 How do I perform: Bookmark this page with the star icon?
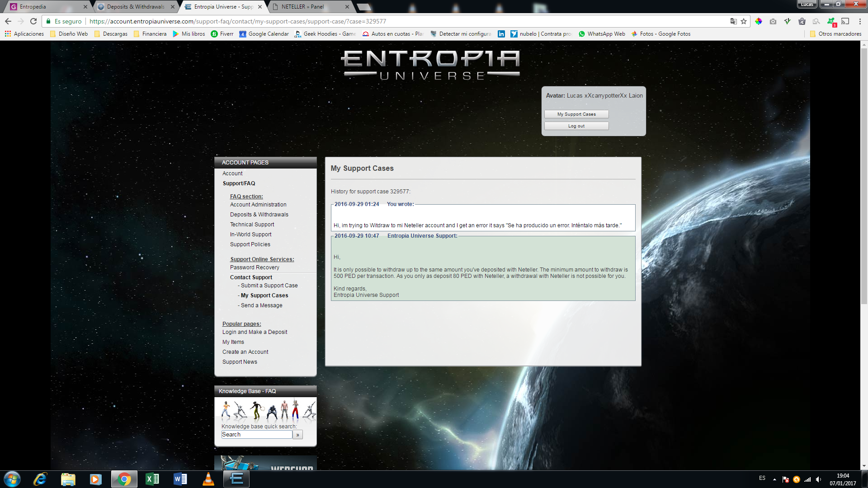(744, 21)
